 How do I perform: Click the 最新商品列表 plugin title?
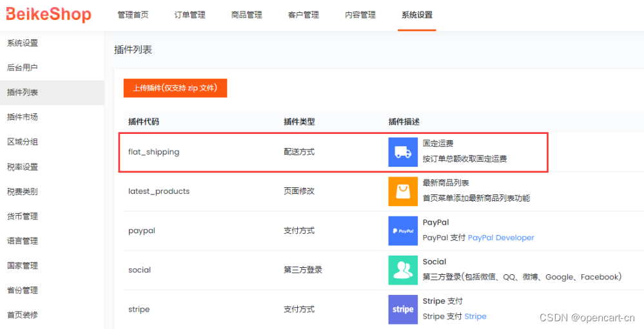[x=446, y=183]
